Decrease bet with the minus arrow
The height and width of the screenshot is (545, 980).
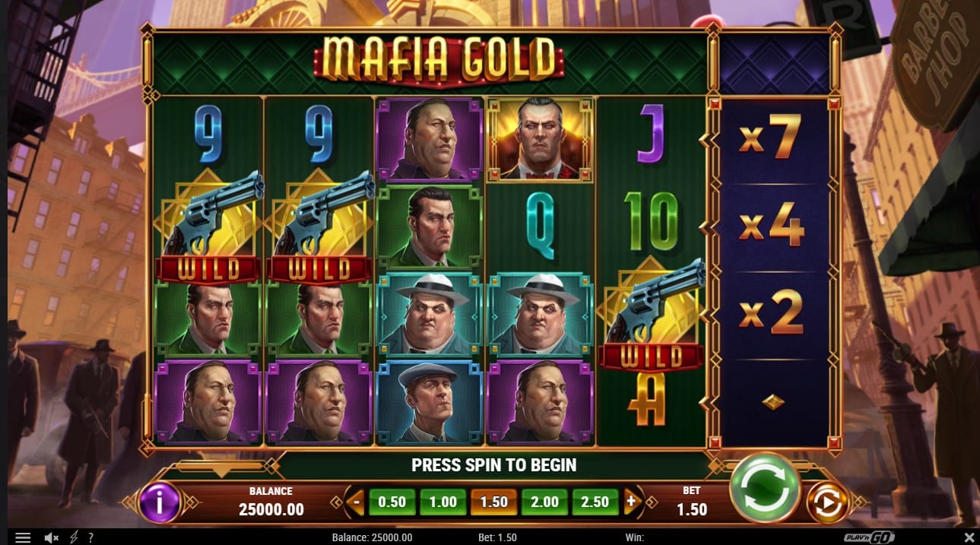tap(355, 502)
